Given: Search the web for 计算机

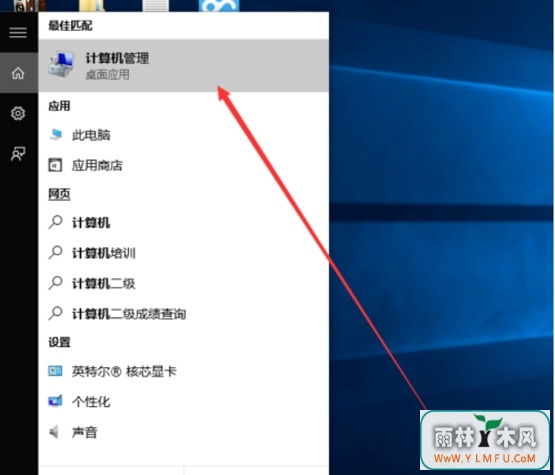Looking at the screenshot, I should tap(183, 223).
